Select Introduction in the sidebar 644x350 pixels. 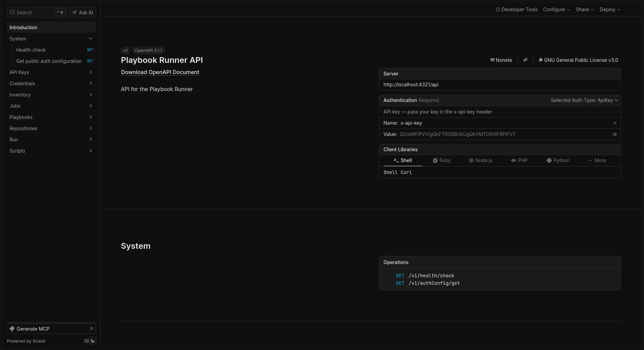(x=51, y=28)
